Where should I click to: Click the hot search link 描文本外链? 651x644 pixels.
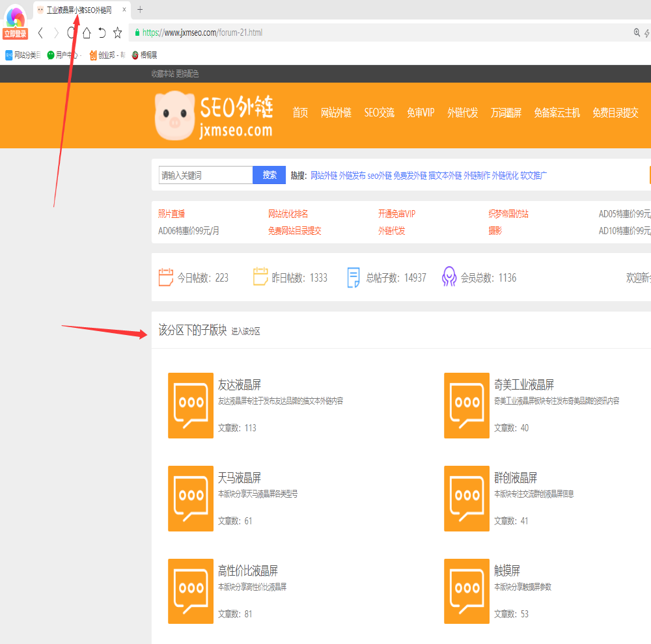[x=445, y=176]
